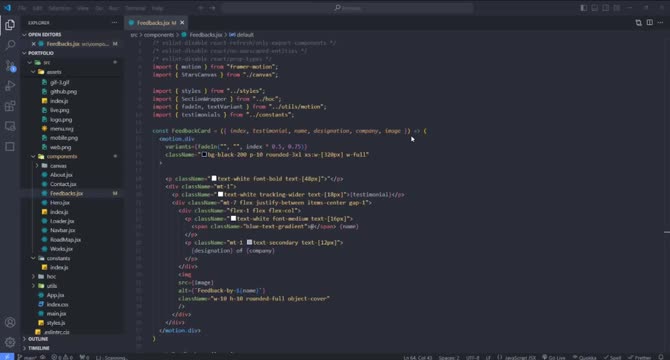Collapse the components folder
The image size is (670, 360).
click(62, 156)
